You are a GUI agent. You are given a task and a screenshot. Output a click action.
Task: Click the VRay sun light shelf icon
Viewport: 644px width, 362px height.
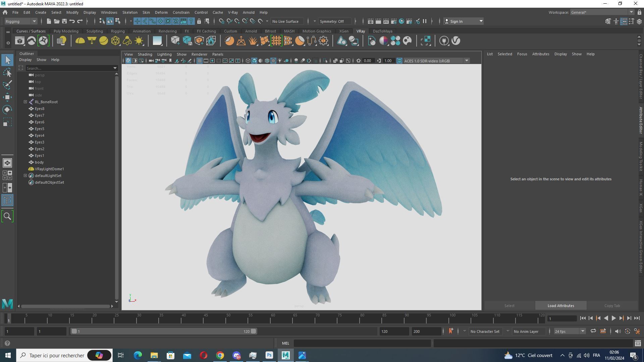point(139,41)
